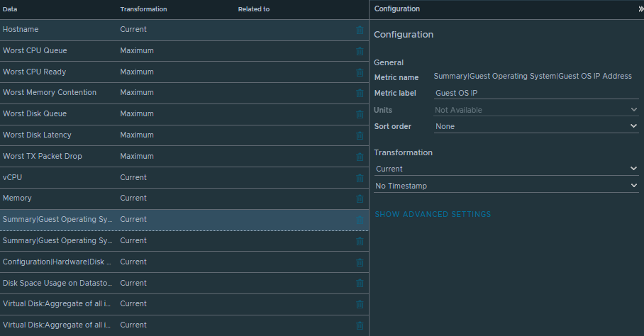
Task: Remove Worst CPU Queue via trash icon
Action: [360, 51]
